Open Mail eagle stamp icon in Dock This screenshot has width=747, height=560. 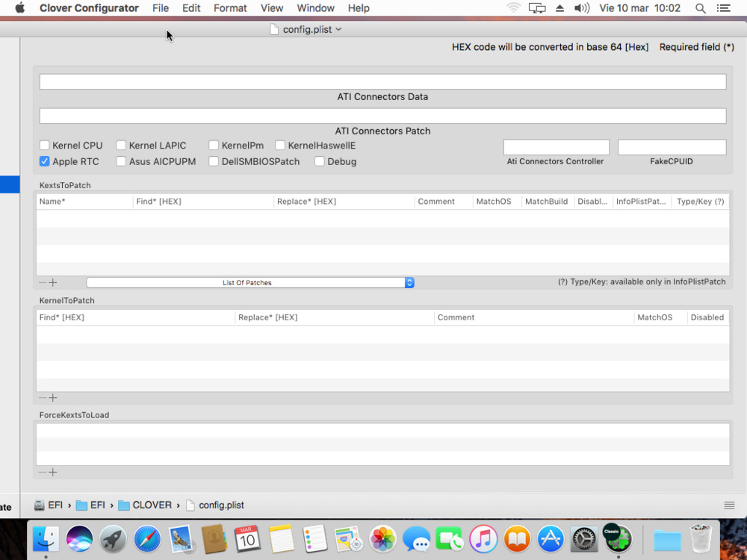coord(181,539)
